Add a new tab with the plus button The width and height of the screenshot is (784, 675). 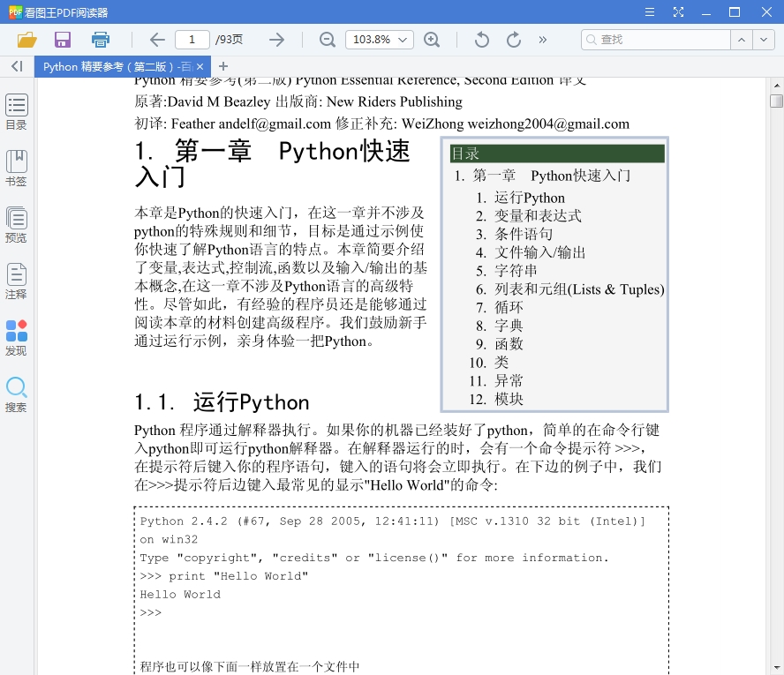(223, 66)
